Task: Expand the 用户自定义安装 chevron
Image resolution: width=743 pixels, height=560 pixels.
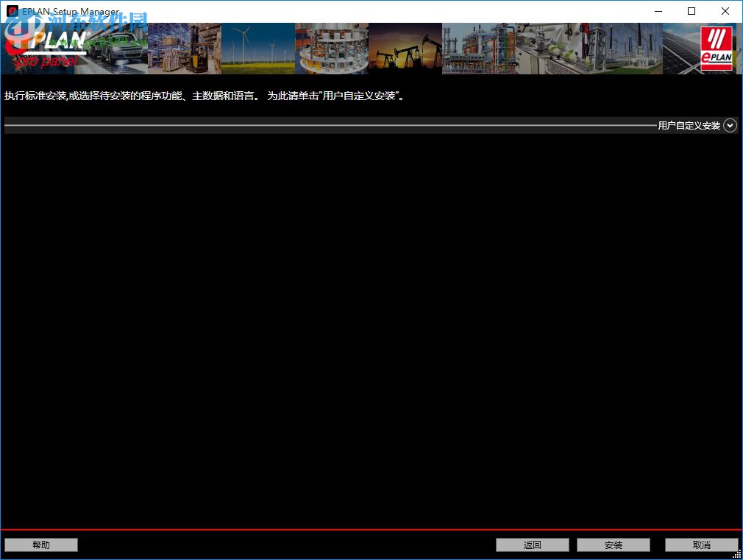Action: pyautogui.click(x=730, y=125)
